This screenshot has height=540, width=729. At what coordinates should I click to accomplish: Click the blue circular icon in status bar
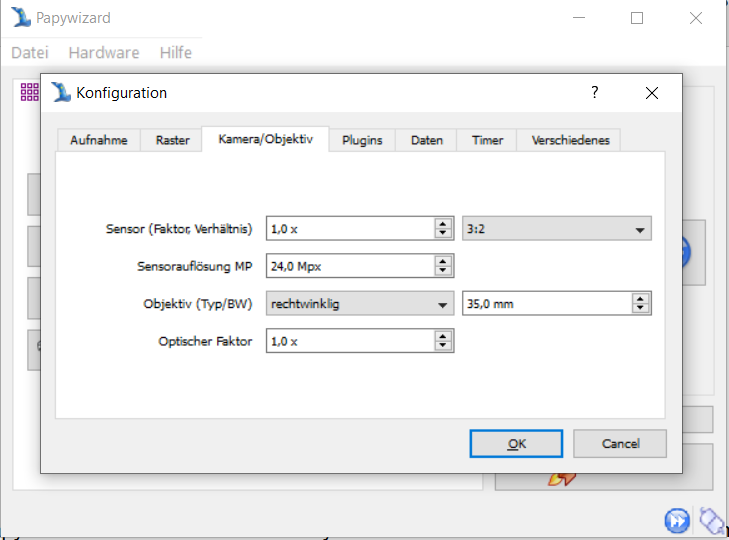(677, 520)
